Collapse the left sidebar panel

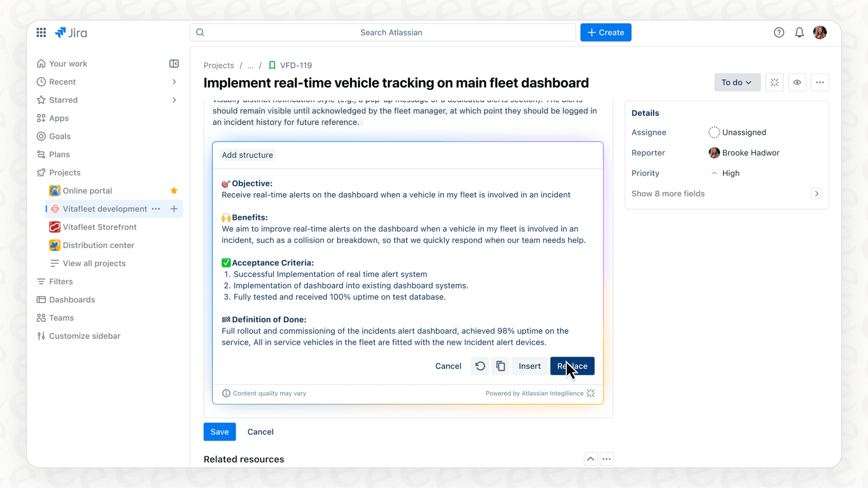click(174, 64)
